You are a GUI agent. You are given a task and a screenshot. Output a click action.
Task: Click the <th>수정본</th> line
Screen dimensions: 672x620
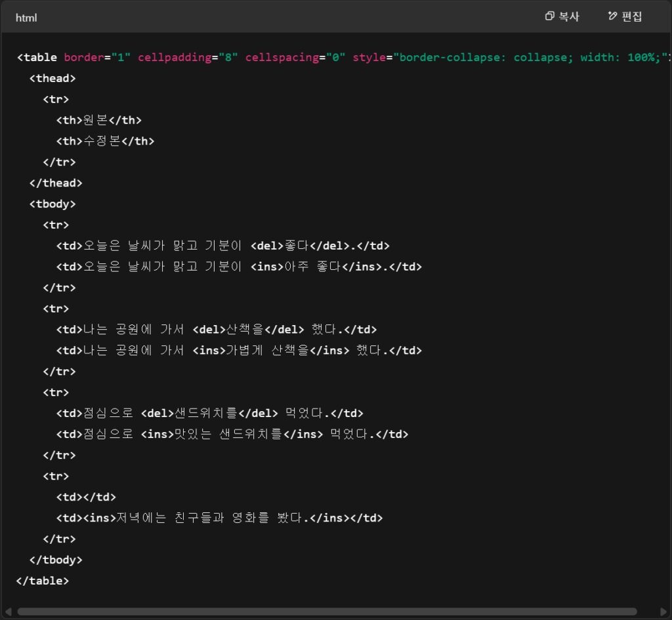pos(106,141)
